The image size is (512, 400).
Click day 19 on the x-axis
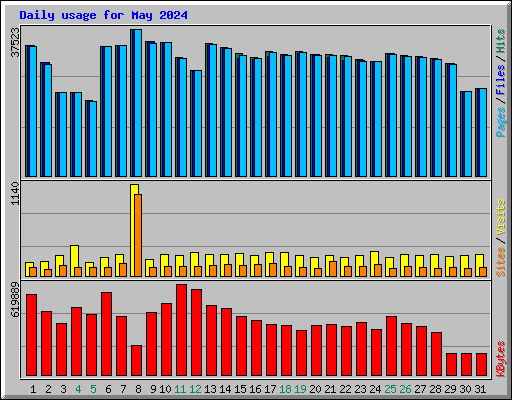pos(300,389)
